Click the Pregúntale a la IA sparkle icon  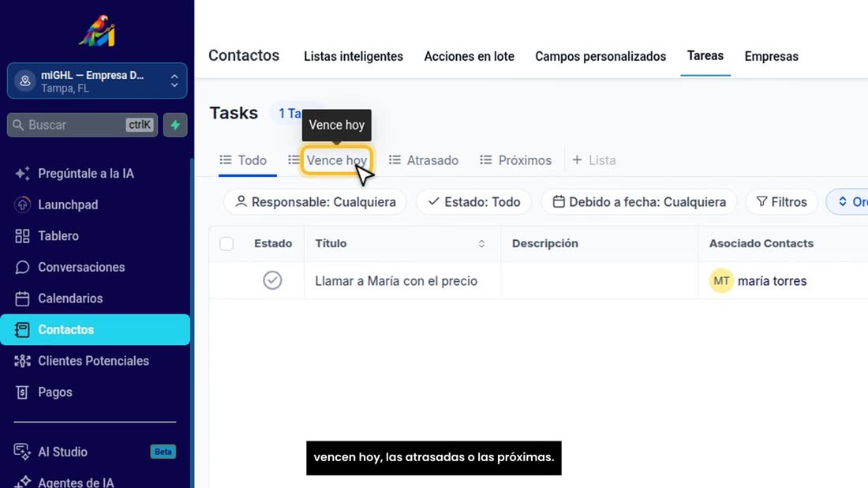pyautogui.click(x=22, y=174)
